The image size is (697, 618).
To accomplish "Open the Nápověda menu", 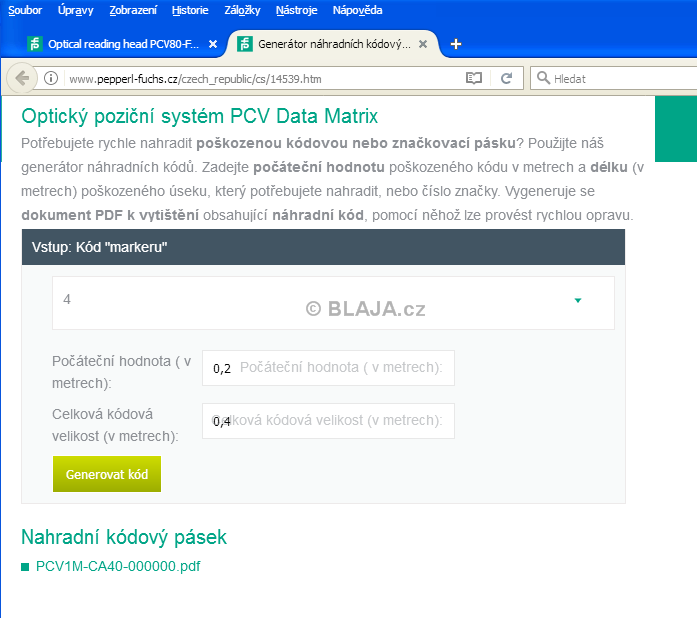I will point(357,10).
